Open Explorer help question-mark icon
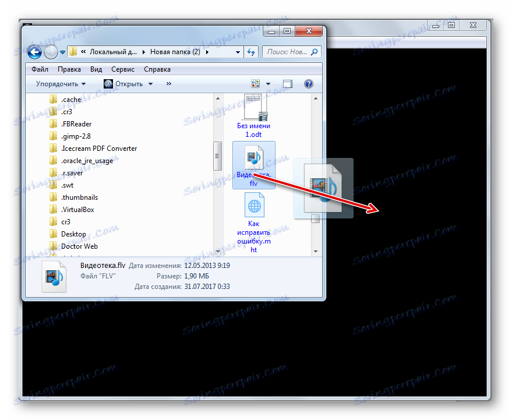The image size is (512, 420). point(309,84)
